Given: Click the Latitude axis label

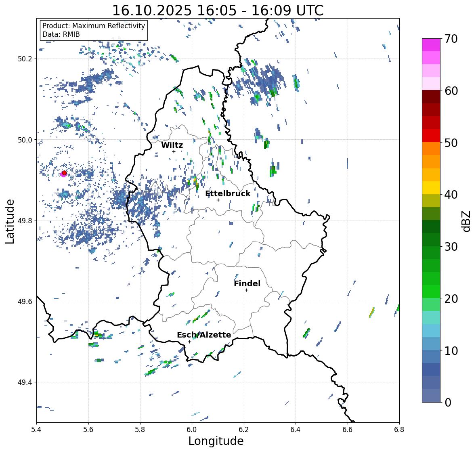Looking at the screenshot, I should [10, 221].
